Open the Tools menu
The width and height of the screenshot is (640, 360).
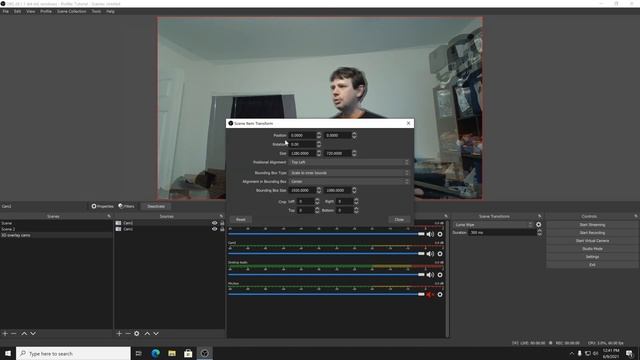[x=96, y=11]
